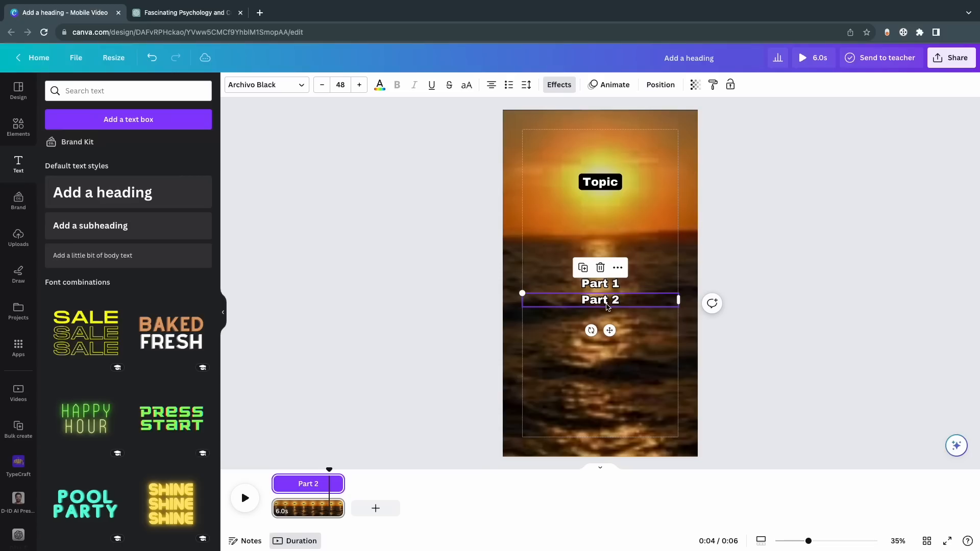Toggle the Duration timeline view

(295, 541)
